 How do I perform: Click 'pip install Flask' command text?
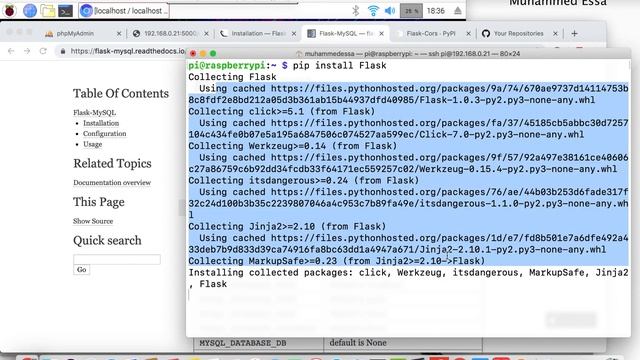pos(339,65)
